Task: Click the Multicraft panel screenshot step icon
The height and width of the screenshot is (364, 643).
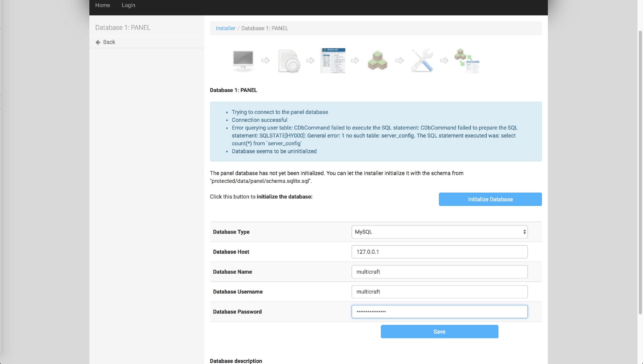Action: (x=333, y=61)
